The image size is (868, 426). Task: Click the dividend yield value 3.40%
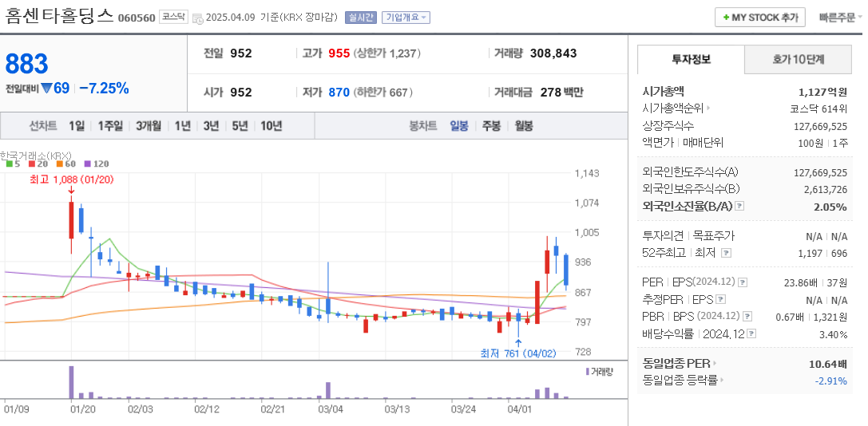[x=833, y=335]
